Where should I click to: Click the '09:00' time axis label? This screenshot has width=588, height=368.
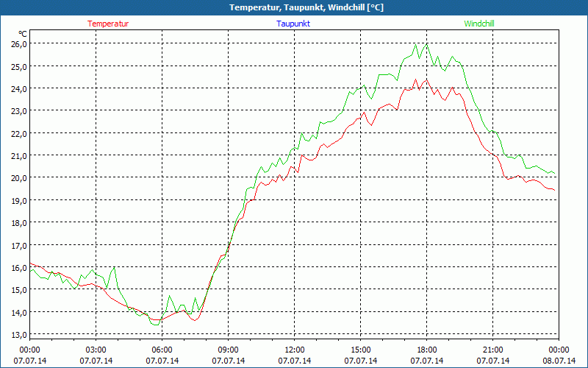(229, 350)
